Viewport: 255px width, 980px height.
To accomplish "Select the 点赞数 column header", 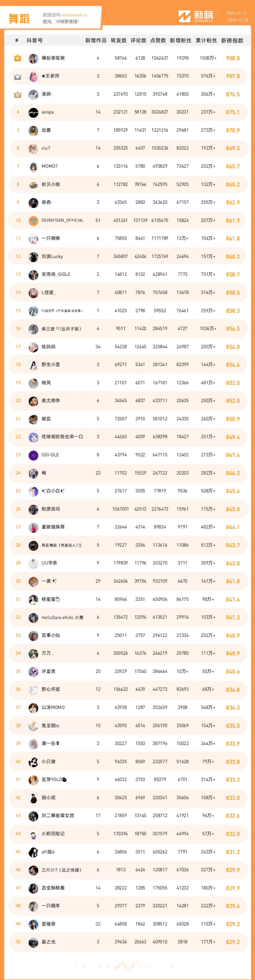I will coord(158,40).
